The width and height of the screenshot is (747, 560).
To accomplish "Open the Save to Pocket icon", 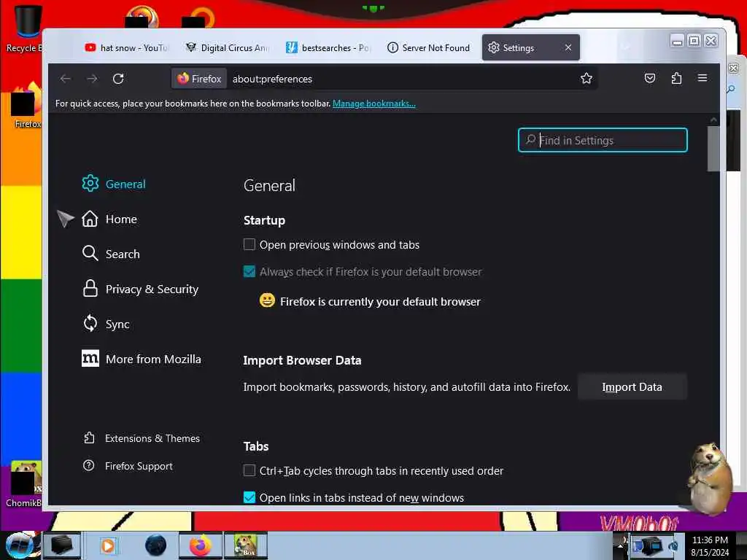I will tap(649, 78).
